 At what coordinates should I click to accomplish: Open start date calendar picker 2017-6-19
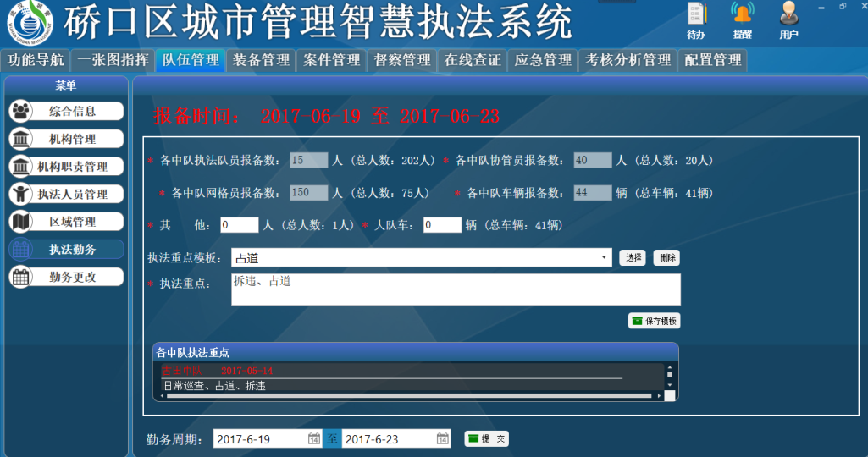click(313, 439)
